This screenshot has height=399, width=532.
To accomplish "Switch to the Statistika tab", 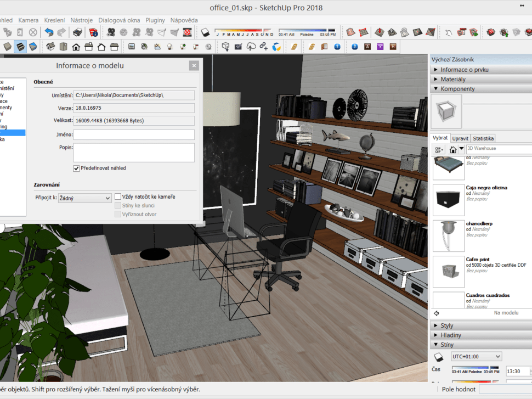I will coord(483,138).
